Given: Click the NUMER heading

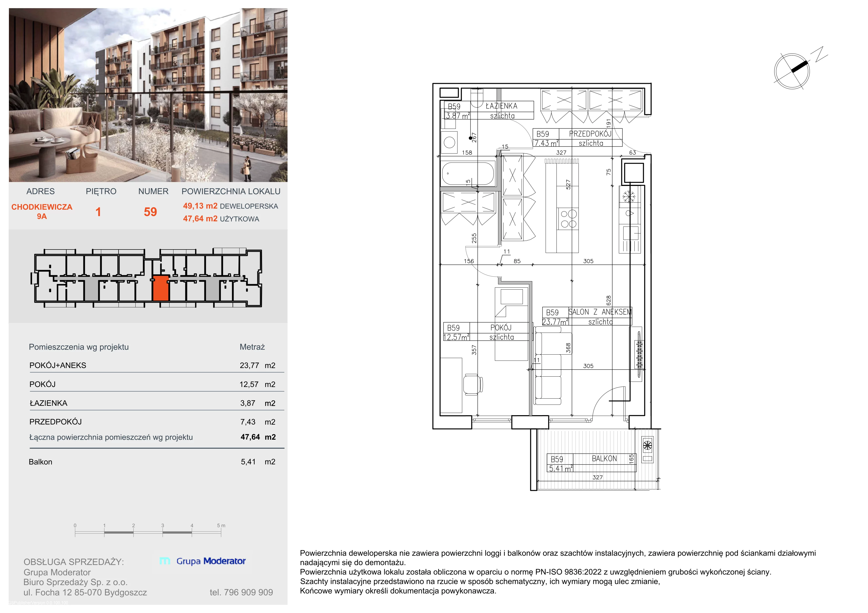Looking at the screenshot, I should [x=153, y=191].
